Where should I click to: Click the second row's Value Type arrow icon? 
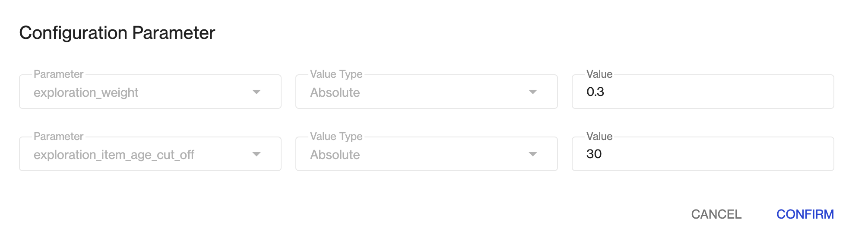533,154
